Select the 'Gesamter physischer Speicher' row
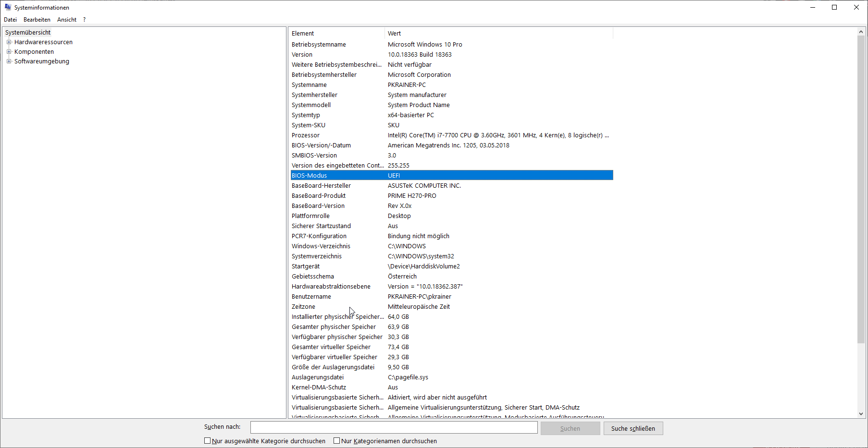The image size is (868, 448). tap(452, 327)
